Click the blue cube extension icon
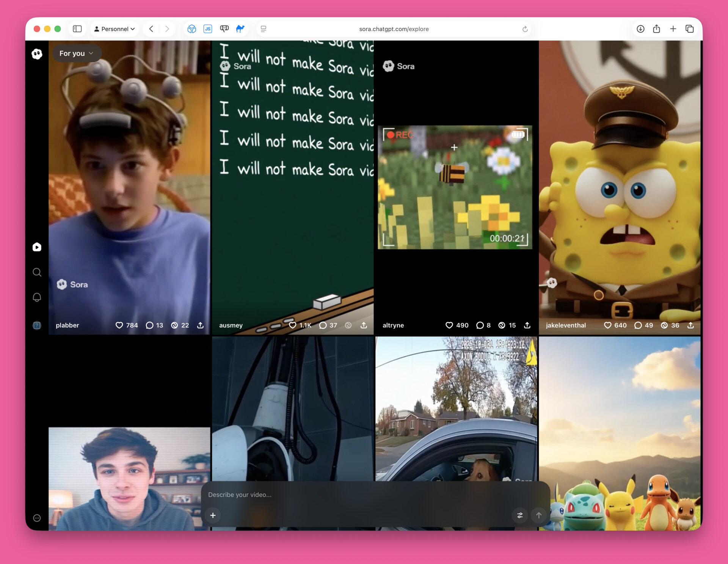Screen dimensions: 728x564 (192, 29)
